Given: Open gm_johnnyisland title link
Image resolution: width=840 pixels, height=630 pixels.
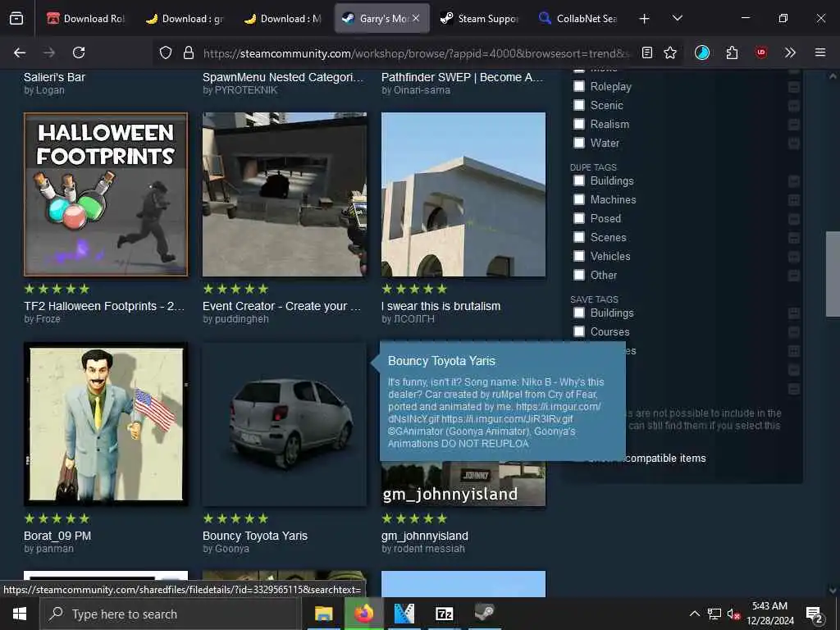Looking at the screenshot, I should click(x=425, y=536).
